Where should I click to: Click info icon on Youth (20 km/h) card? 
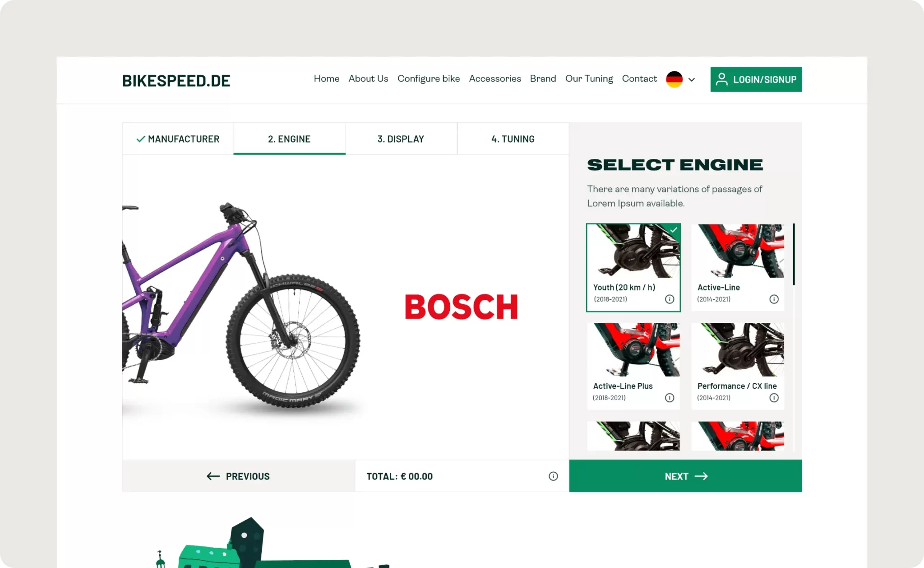670,299
